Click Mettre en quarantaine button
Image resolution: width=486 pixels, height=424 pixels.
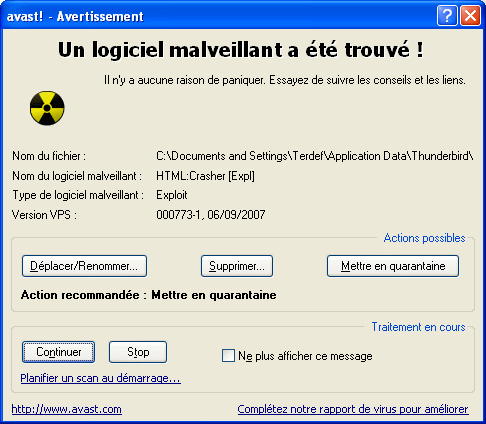(x=393, y=266)
